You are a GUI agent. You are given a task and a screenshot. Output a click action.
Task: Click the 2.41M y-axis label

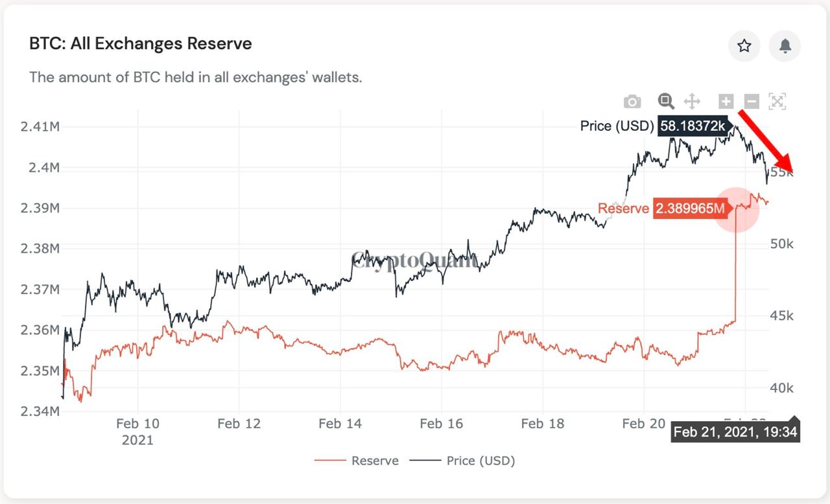coord(40,127)
